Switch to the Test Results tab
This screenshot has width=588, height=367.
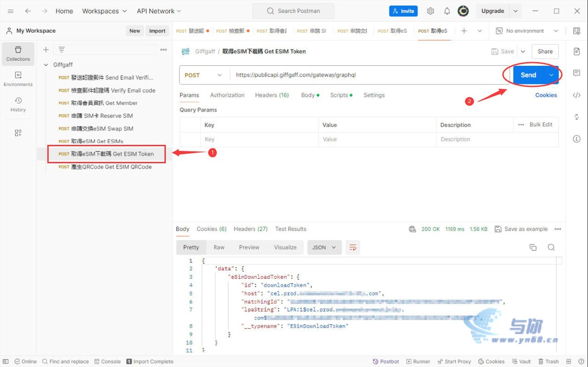290,229
